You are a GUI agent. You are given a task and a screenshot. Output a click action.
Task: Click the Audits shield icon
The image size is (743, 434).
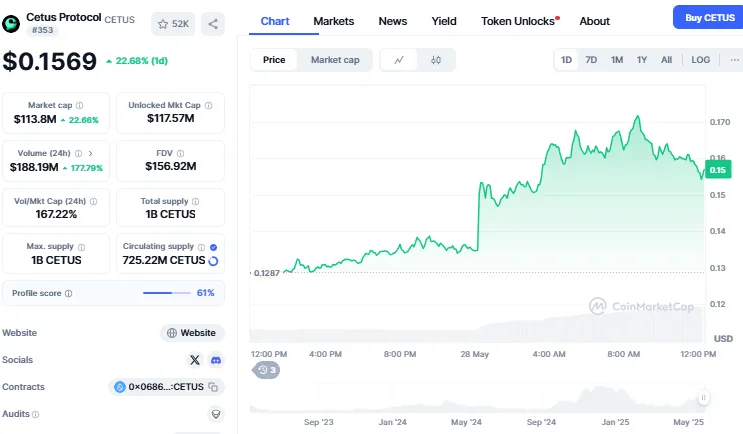coord(214,413)
